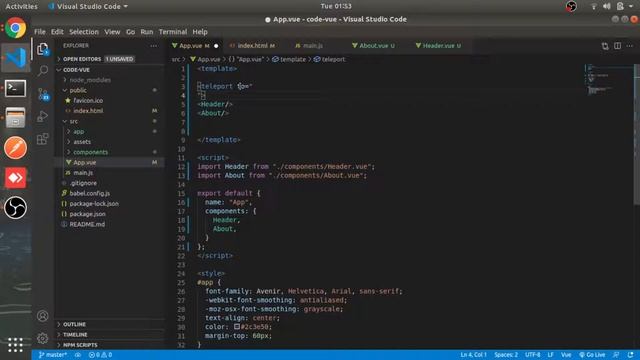Viewport: 640px width, 360px height.
Task: Click the Explorer more actions ellipsis
Action: (x=153, y=46)
